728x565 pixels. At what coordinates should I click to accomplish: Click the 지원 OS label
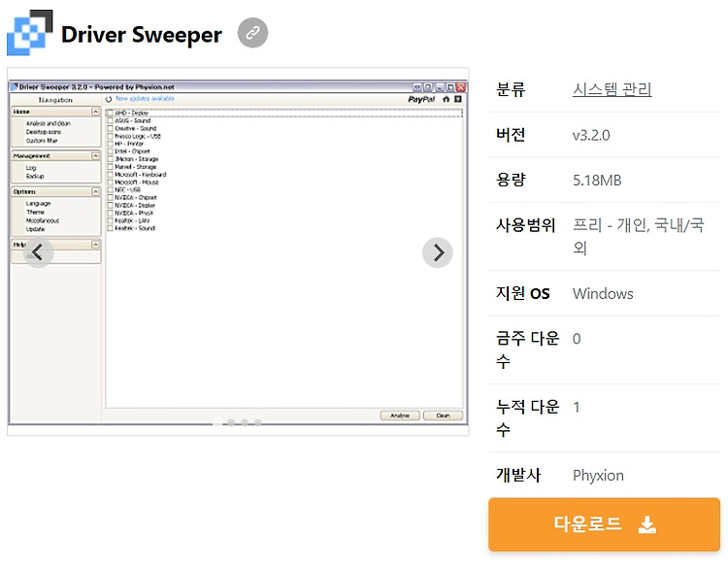(523, 293)
